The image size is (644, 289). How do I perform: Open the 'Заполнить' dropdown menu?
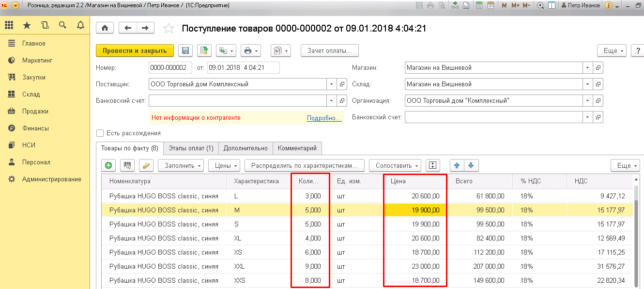pos(181,165)
